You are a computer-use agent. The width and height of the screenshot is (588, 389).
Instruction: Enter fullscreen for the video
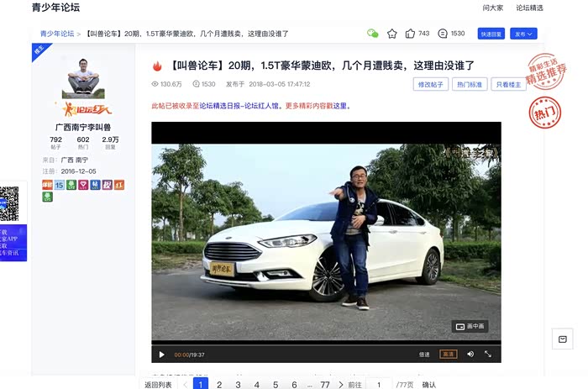[x=488, y=354]
